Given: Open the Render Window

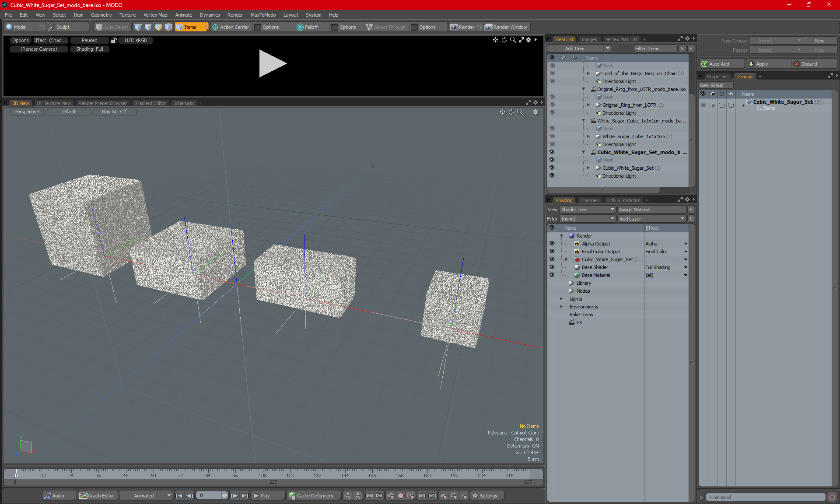Looking at the screenshot, I should [506, 27].
